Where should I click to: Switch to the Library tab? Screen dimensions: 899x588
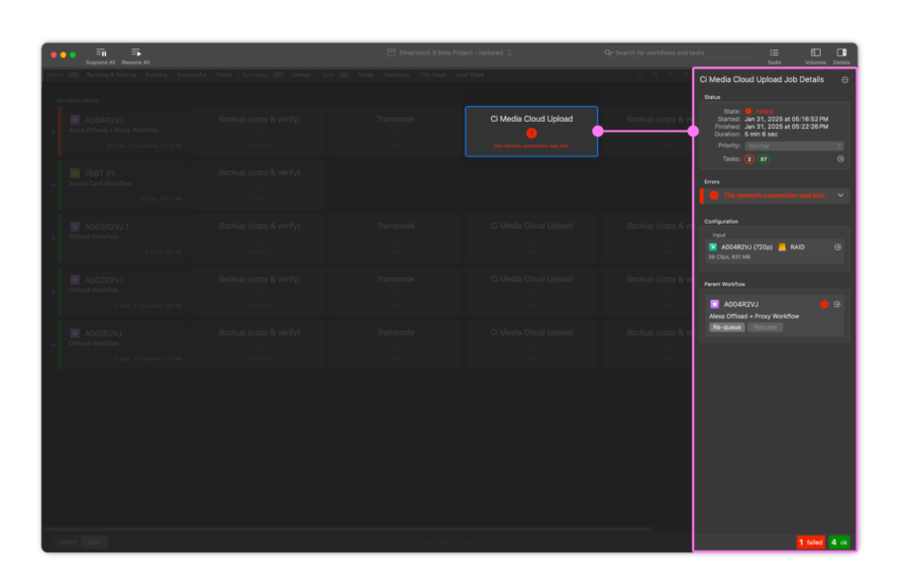[x=67, y=542]
